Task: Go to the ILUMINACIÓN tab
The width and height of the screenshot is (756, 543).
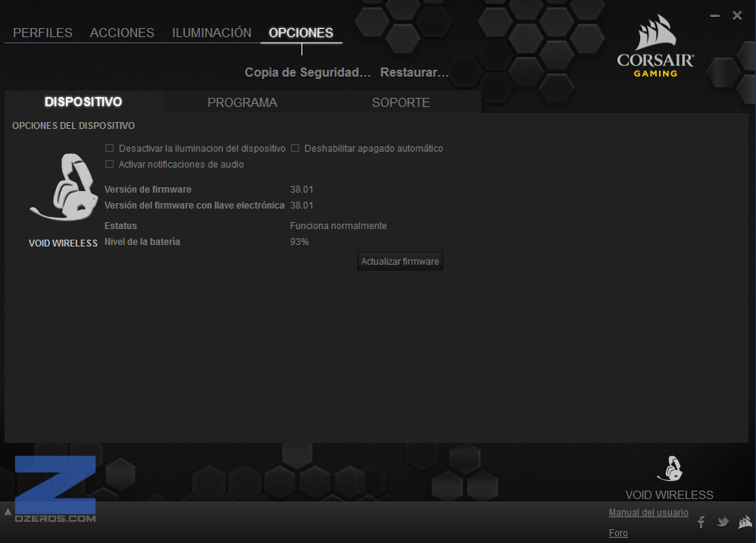Action: (212, 33)
